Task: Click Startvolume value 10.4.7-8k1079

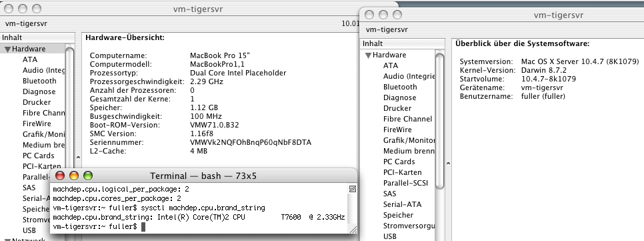Action: 548,79
